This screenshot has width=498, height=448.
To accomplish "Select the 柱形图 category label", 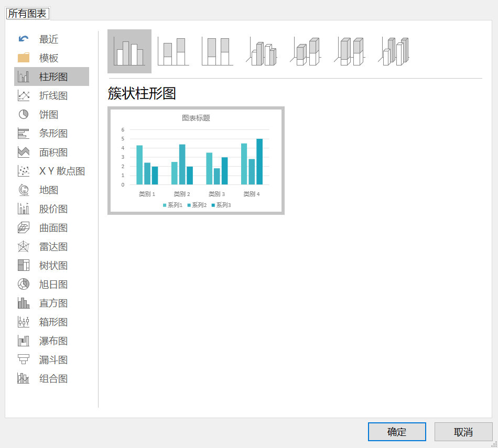I will click(53, 77).
